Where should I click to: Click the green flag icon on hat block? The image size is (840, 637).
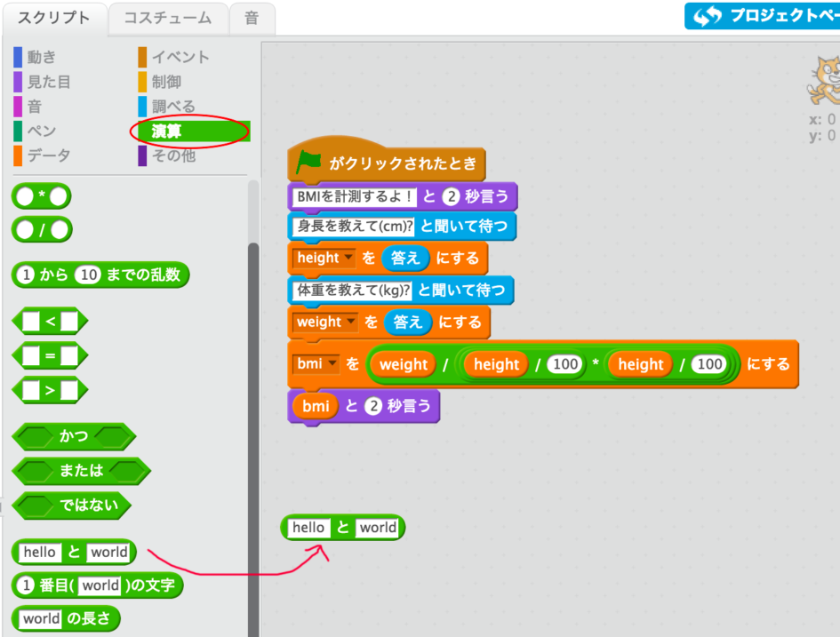point(309,163)
